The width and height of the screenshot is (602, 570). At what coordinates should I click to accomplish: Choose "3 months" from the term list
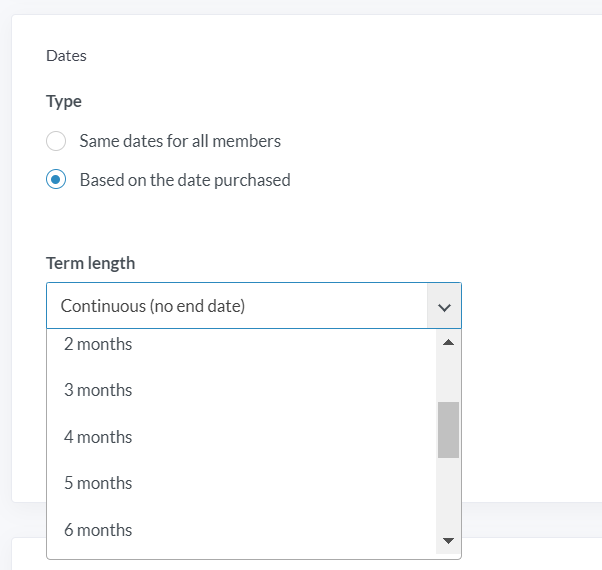coord(241,390)
